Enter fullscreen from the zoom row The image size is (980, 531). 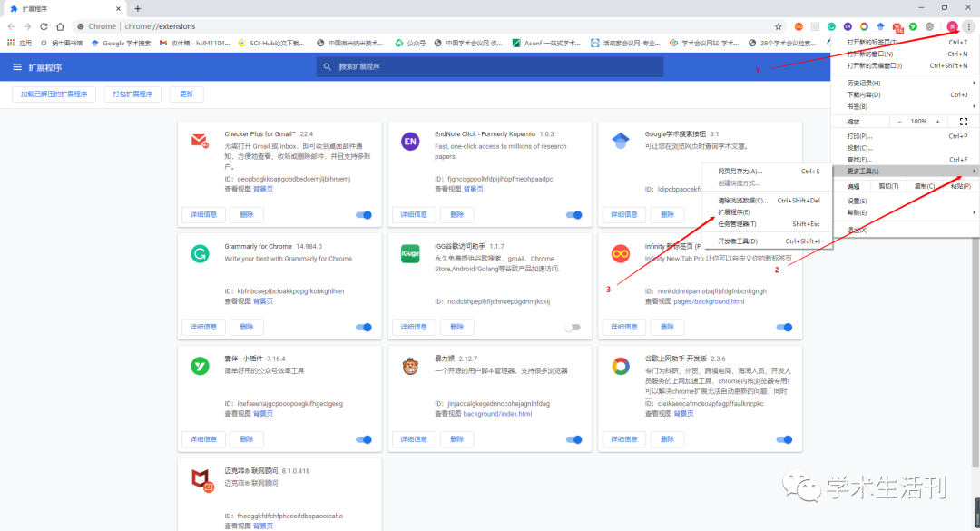click(963, 122)
